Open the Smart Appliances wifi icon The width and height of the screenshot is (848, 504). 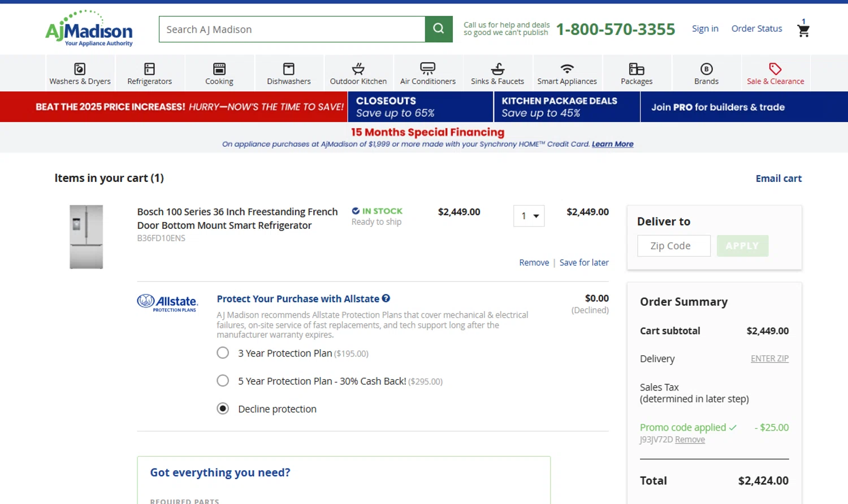click(x=567, y=69)
